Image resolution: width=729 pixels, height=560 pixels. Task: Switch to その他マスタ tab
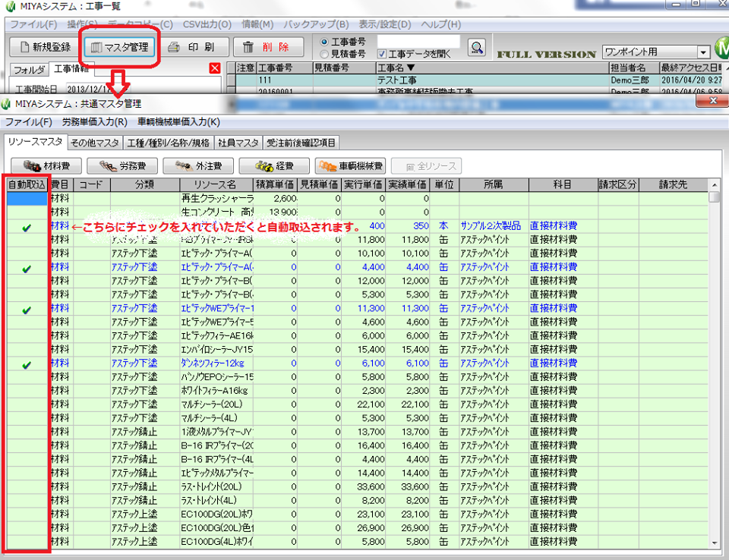pos(95,143)
